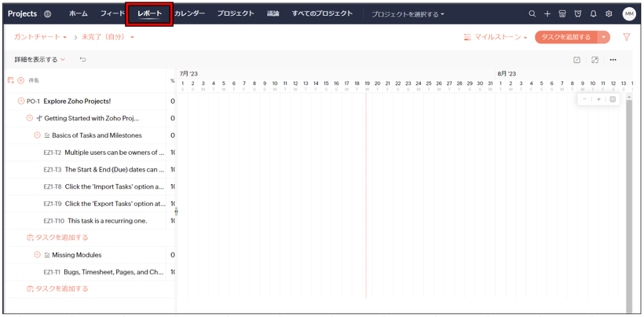644x317 pixels.
Task: Expand the 詳細を表示する dropdown
Action: [x=39, y=60]
